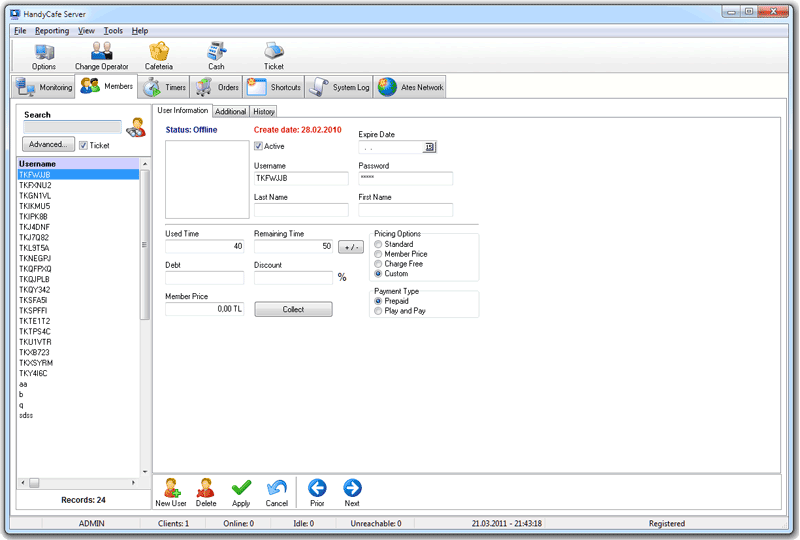Select username TKNEGPJ in the list

[x=35, y=258]
